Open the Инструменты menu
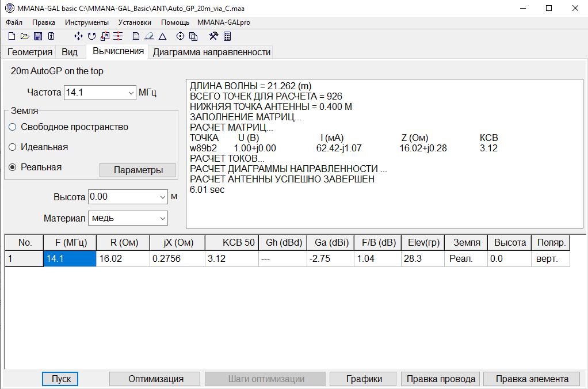 87,22
